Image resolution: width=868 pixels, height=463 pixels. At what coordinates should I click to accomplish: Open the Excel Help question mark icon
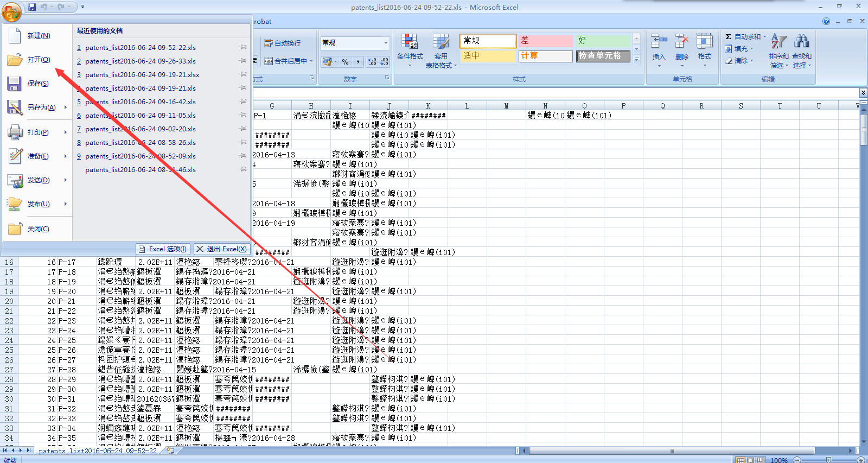tap(826, 22)
